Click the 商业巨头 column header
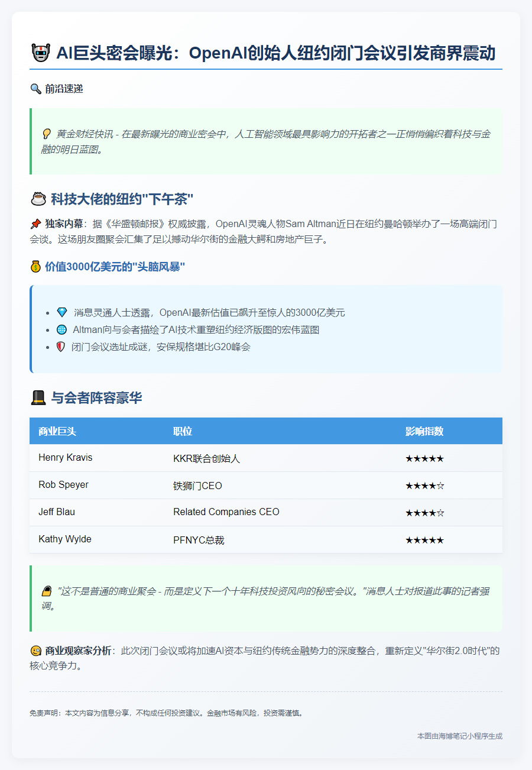The image size is (532, 770). tap(57, 431)
